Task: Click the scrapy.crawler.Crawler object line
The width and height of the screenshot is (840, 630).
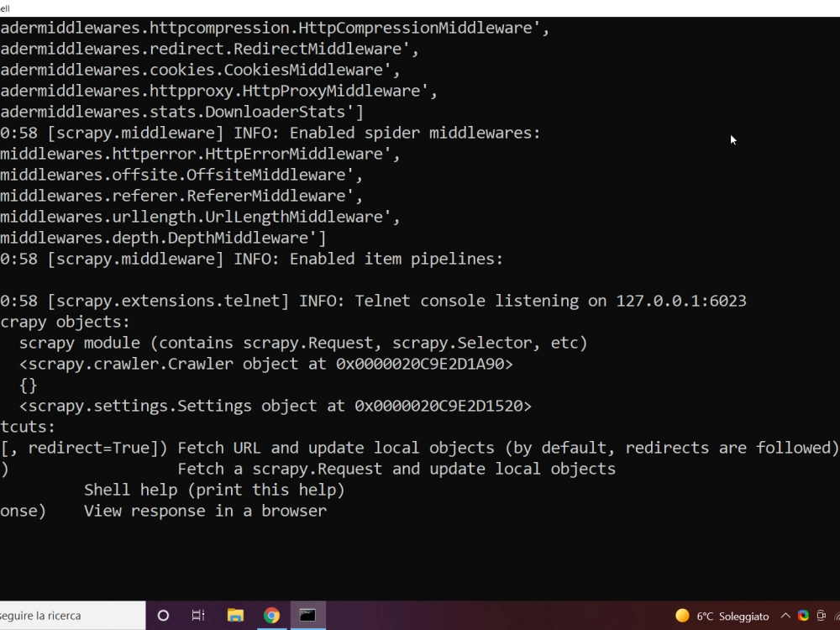Action: 266,364
